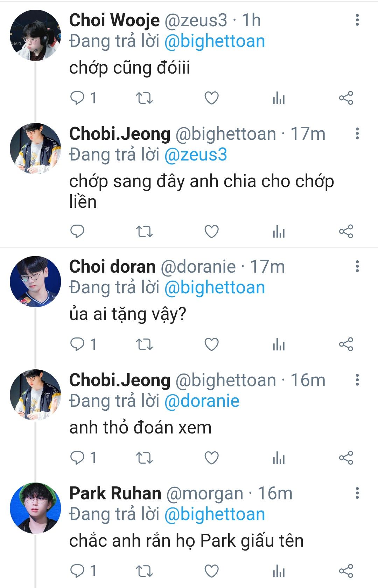View analytics for 'anh thỏ đoán xem' tweet
Image resolution: width=378 pixels, height=588 pixels.
tap(279, 458)
